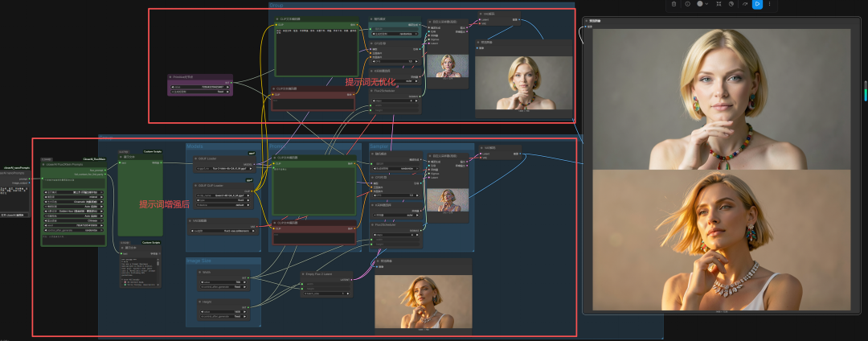Open the Golden Hour lighting dropdown

point(73,211)
